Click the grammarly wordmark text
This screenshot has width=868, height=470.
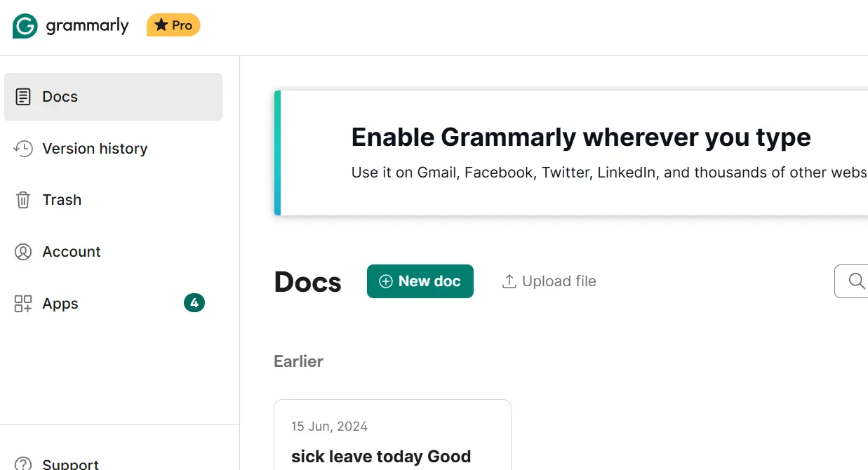point(88,27)
